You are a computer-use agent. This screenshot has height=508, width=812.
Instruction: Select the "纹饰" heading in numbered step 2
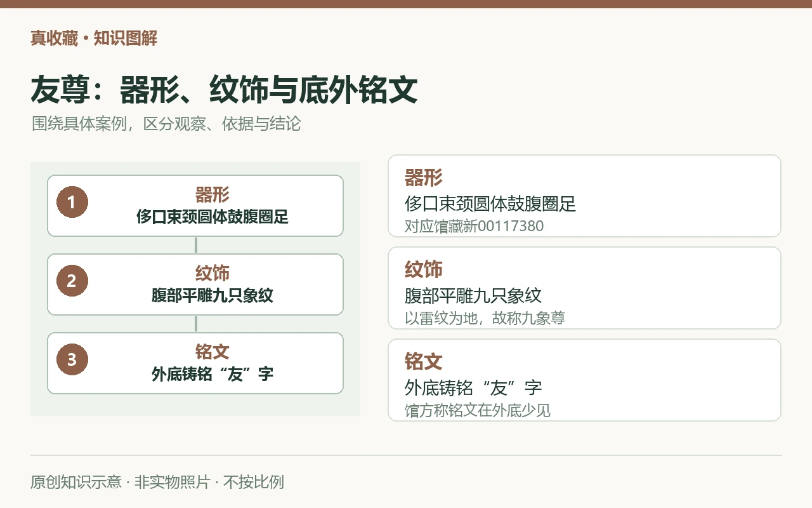tap(212, 273)
